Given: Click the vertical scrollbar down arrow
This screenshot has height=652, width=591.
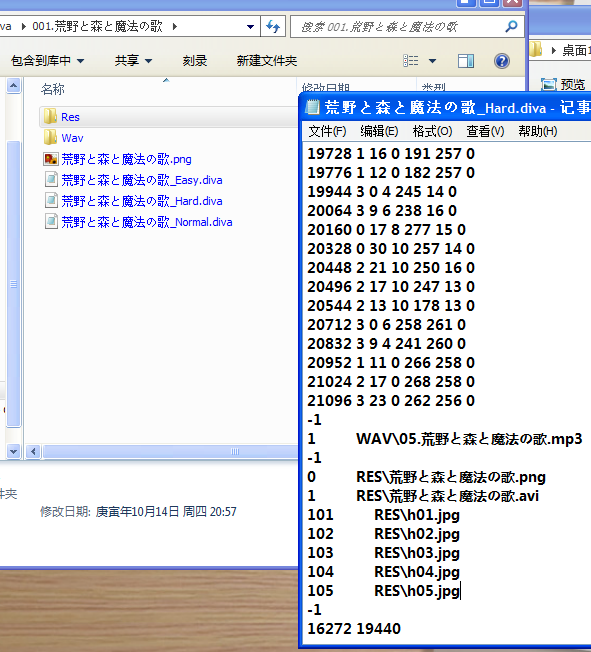Looking at the screenshot, I should pos(13,451).
